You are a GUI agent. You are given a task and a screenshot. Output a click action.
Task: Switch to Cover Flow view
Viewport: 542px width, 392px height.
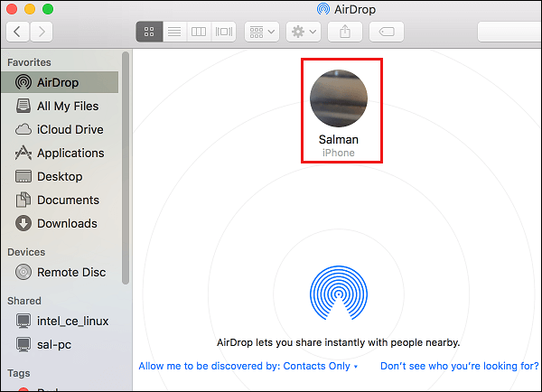coord(224,32)
